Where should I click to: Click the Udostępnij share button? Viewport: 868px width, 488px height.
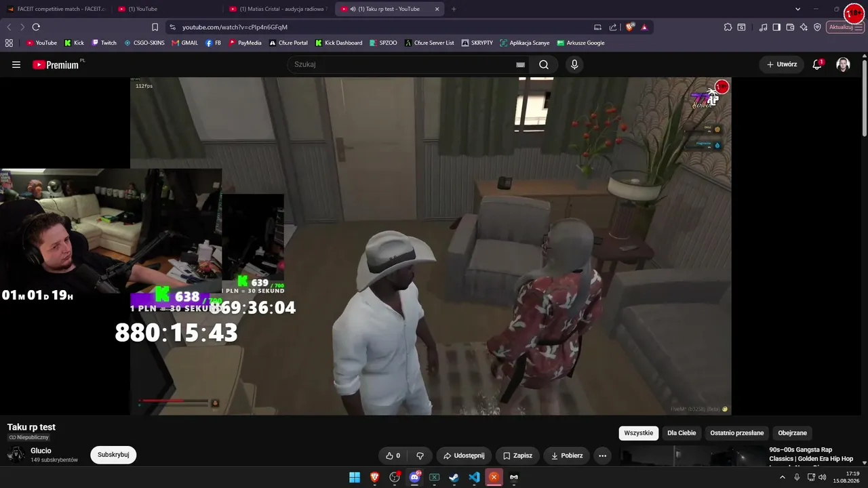464,455
